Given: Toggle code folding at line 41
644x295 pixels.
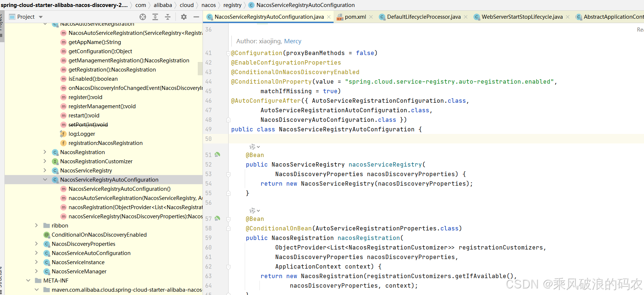Looking at the screenshot, I should pos(228,53).
